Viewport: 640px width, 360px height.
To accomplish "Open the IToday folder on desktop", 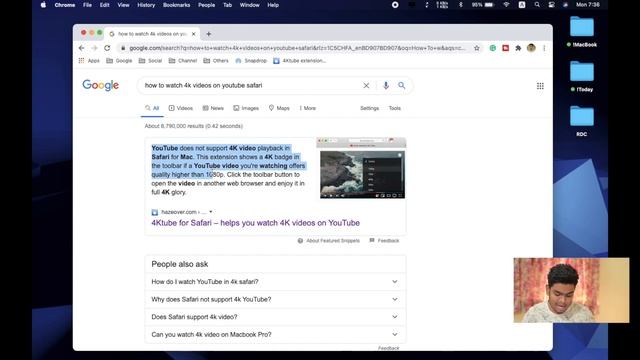I will point(582,76).
